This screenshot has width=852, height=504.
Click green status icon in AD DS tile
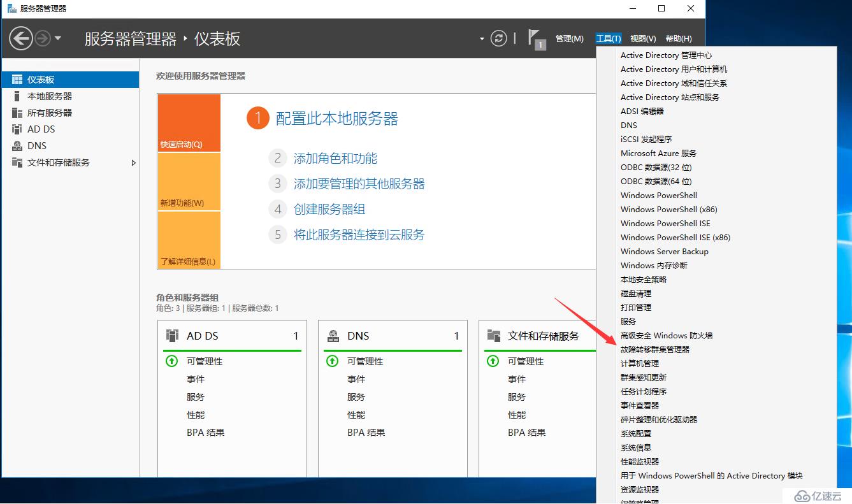click(171, 361)
